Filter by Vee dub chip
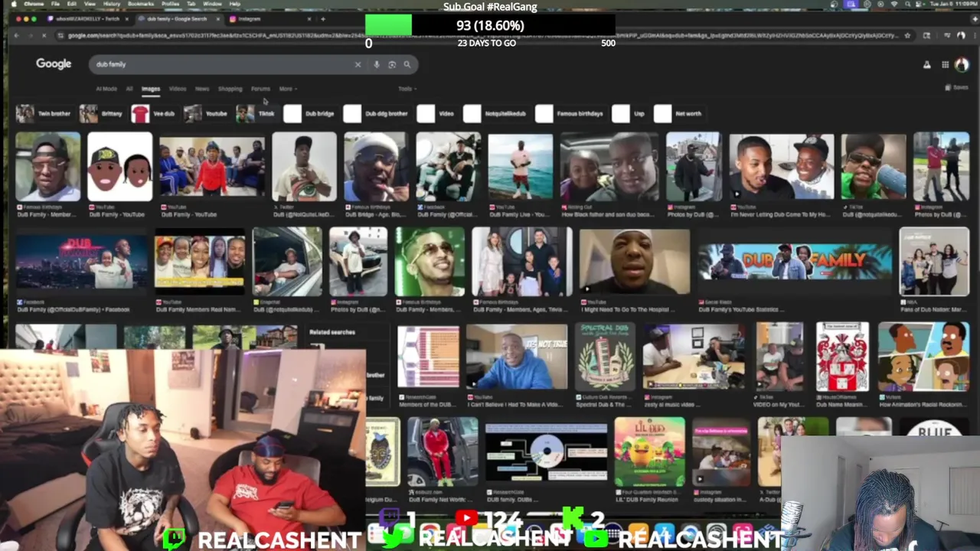Viewport: 980px width, 551px height. 154,113
